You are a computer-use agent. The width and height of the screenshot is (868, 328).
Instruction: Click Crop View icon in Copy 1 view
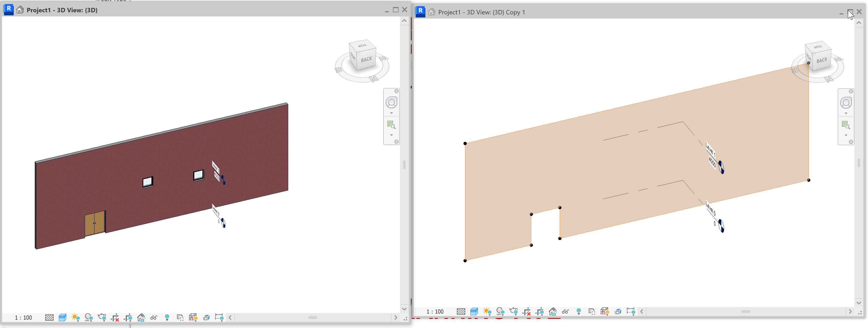[x=527, y=311]
